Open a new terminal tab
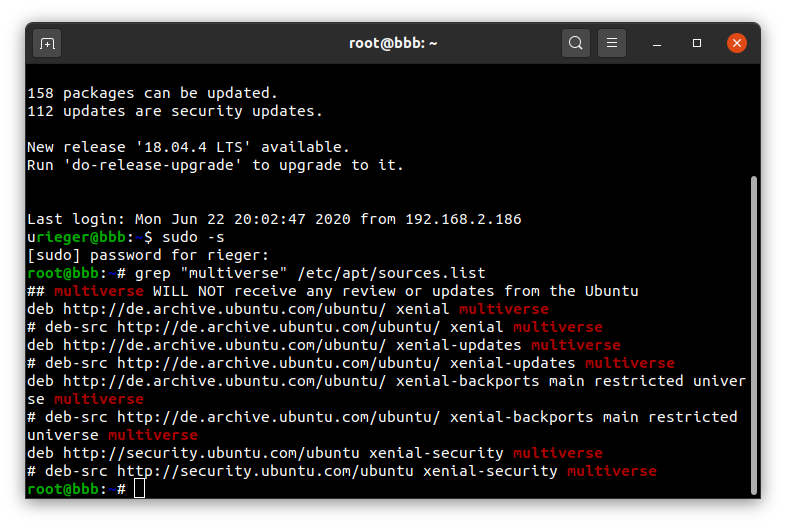The width and height of the screenshot is (786, 527). pos(47,44)
